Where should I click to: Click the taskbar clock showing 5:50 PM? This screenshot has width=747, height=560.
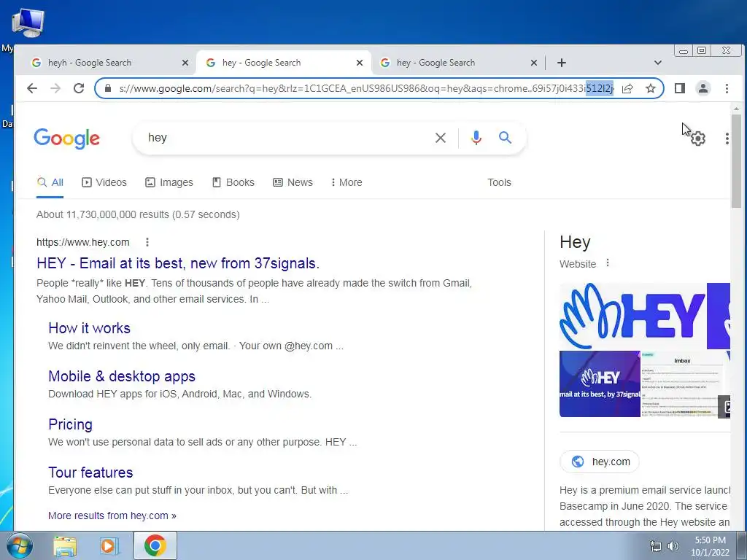coord(710,546)
